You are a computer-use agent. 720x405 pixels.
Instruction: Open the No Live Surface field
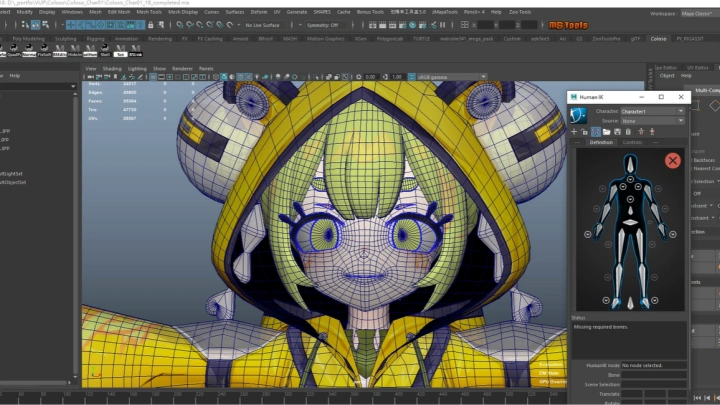[264, 25]
